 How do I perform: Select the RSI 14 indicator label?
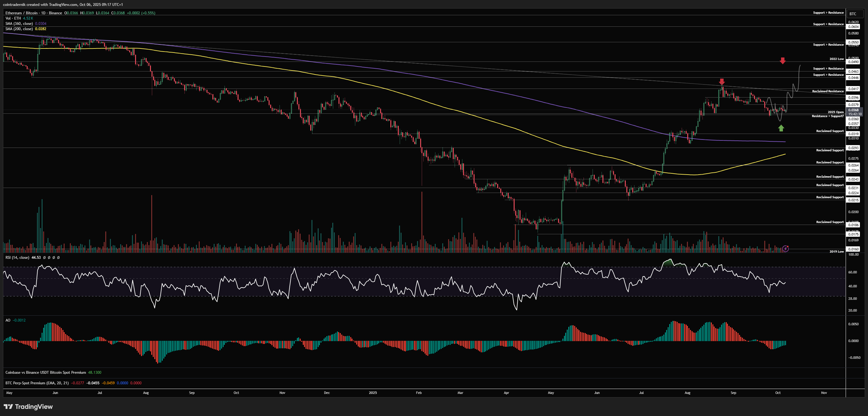[17, 258]
